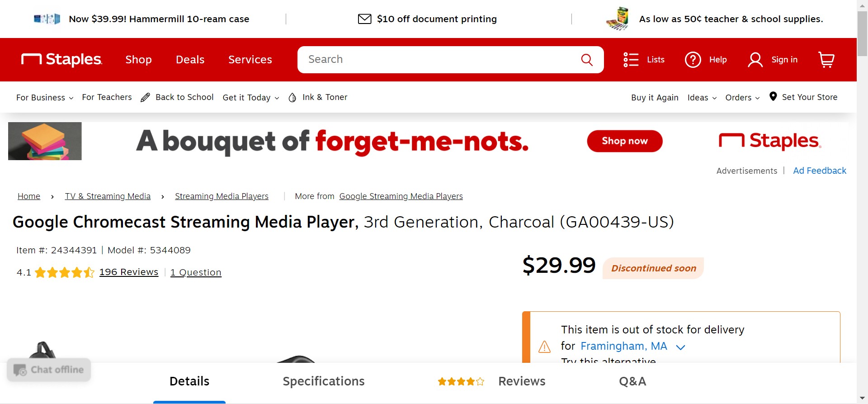
Task: Click the Staples logo in header
Action: [x=62, y=59]
